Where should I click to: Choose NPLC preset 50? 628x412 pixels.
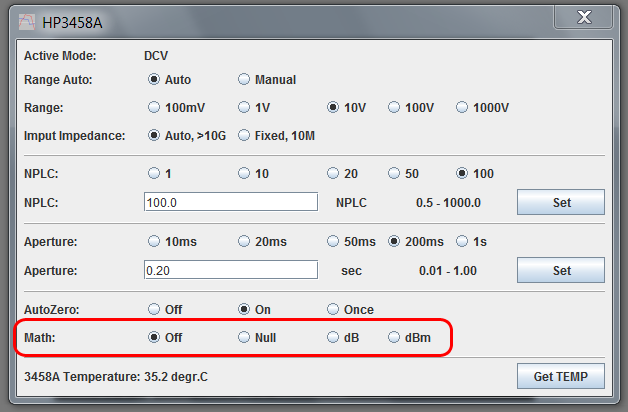coord(395,173)
